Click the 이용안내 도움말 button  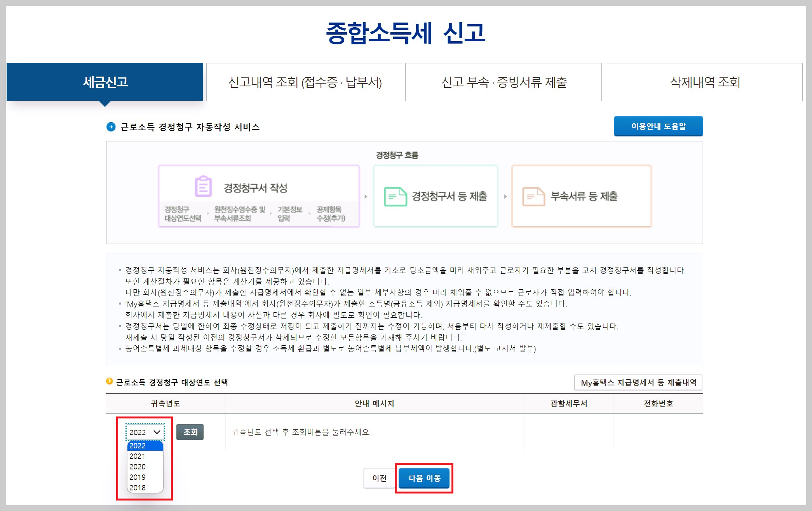pos(658,126)
